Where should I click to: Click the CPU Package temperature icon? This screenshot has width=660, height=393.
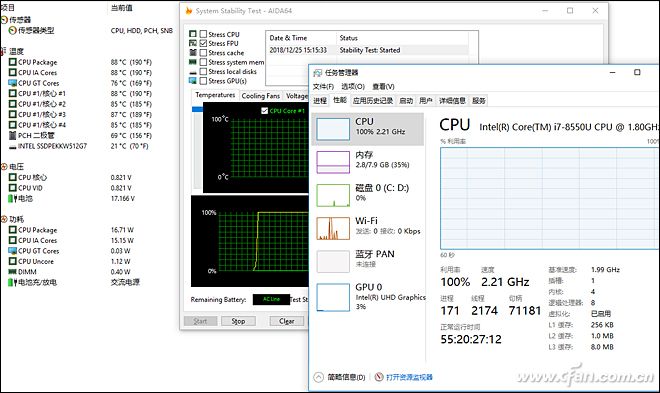click(x=13, y=62)
